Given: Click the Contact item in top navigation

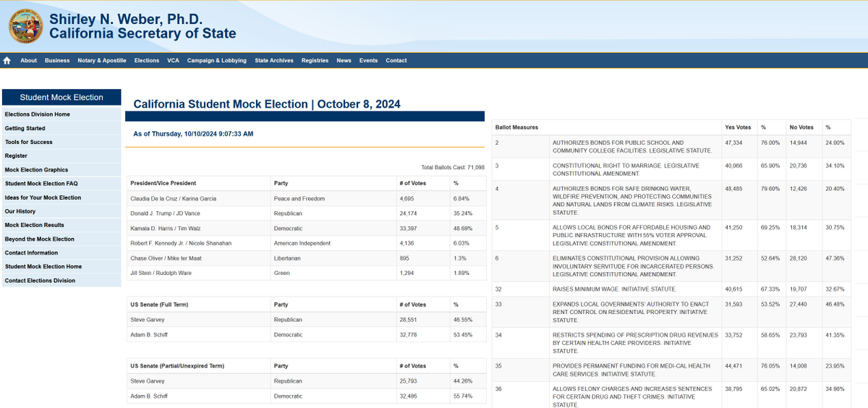Looking at the screenshot, I should tap(396, 61).
